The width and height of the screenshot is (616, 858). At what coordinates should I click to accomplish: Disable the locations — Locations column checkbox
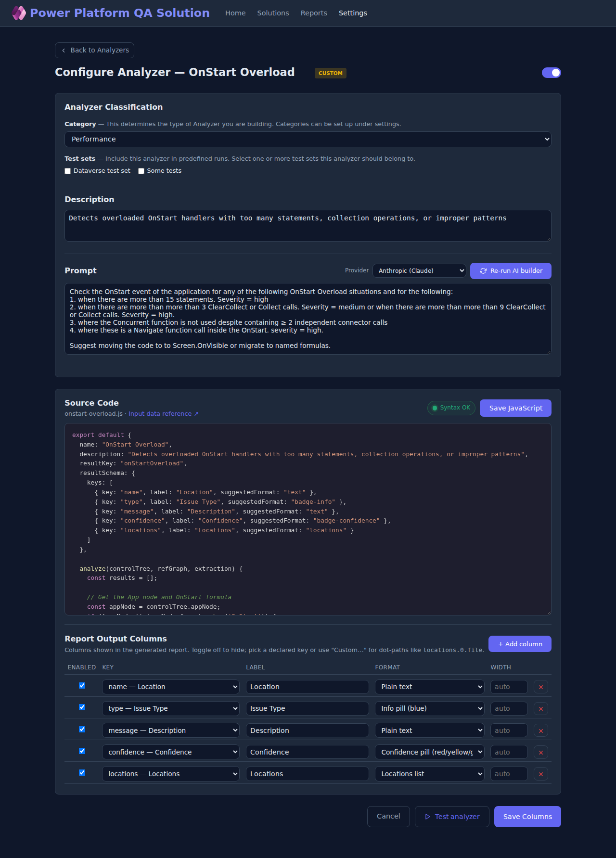(x=82, y=773)
